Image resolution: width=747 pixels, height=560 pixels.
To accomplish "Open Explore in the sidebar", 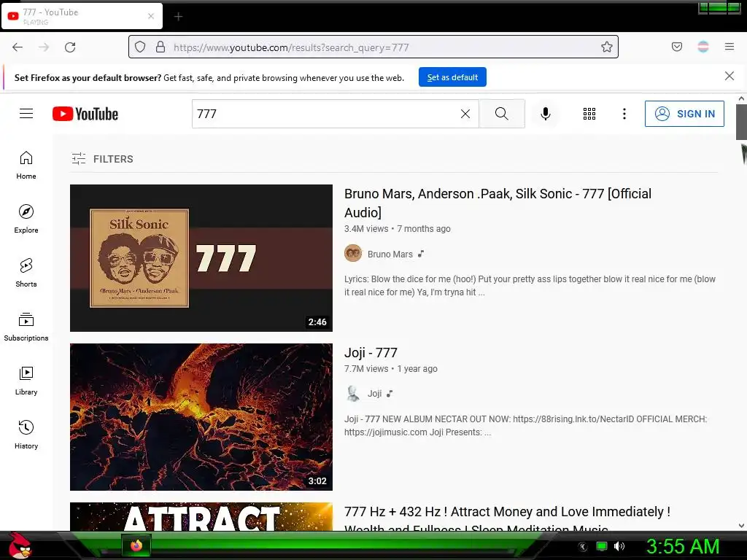I will [x=26, y=219].
